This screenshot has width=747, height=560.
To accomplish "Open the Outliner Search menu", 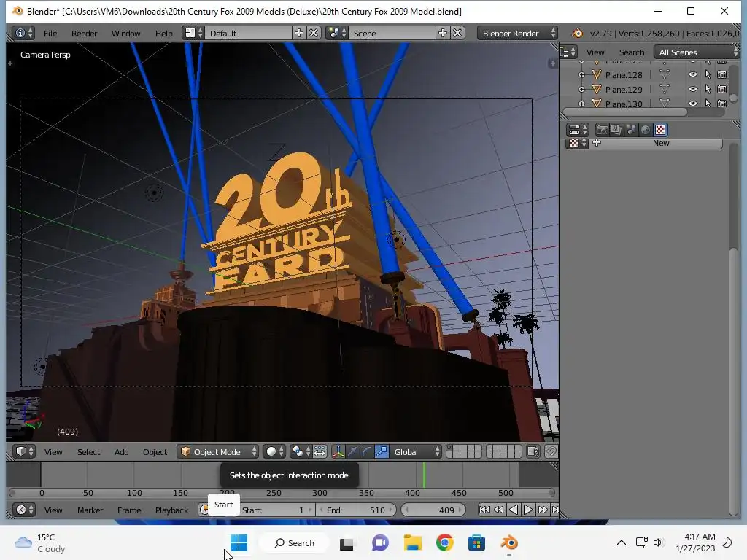I will click(631, 52).
